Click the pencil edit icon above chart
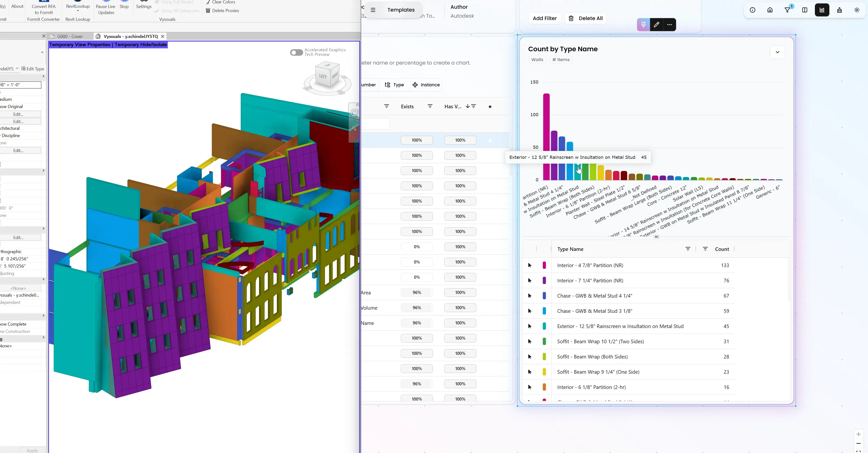Image resolution: width=868 pixels, height=453 pixels. coord(656,25)
